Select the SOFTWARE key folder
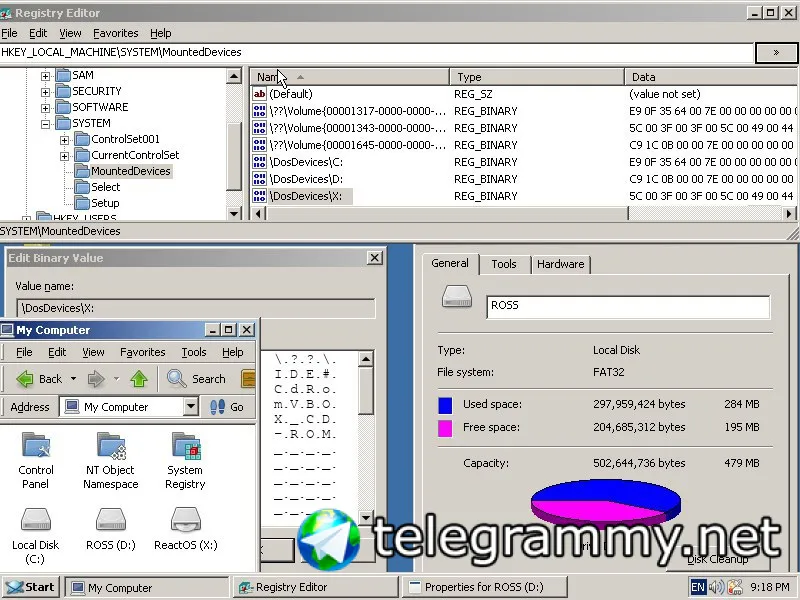This screenshot has width=800, height=600. 100,107
